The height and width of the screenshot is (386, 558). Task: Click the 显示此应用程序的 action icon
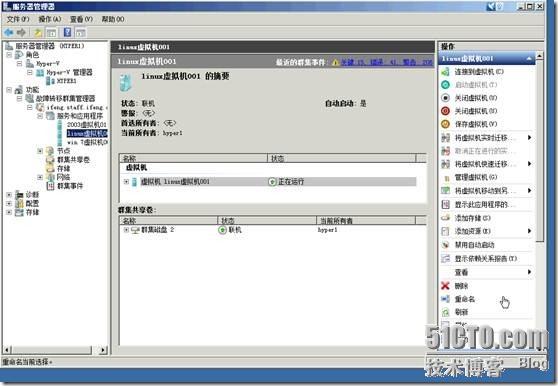[446, 205]
